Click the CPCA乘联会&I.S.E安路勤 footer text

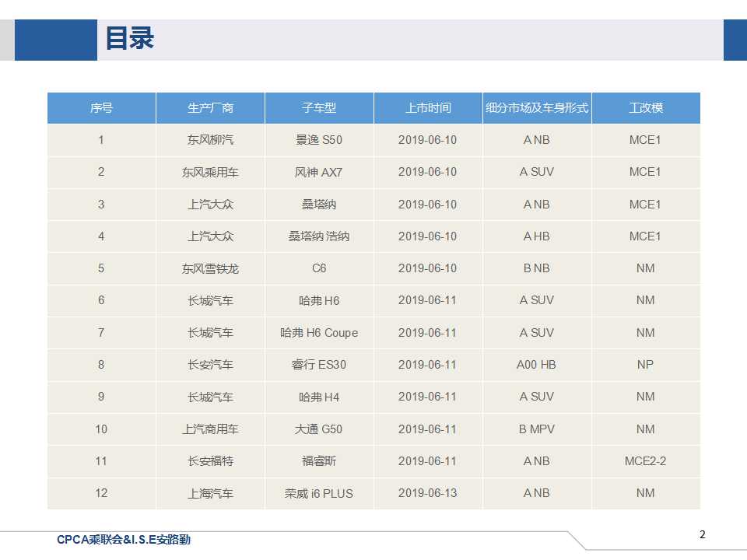(x=124, y=540)
